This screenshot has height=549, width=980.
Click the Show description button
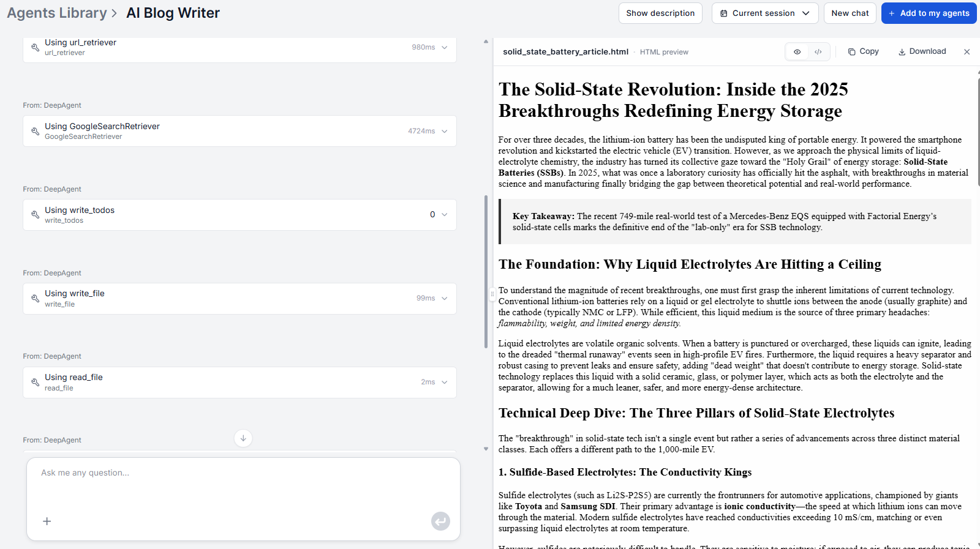(x=660, y=13)
